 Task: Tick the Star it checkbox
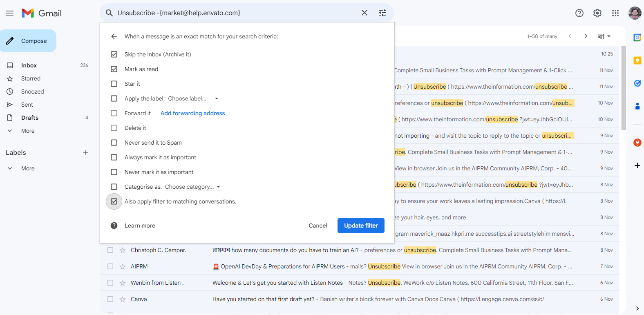click(114, 84)
